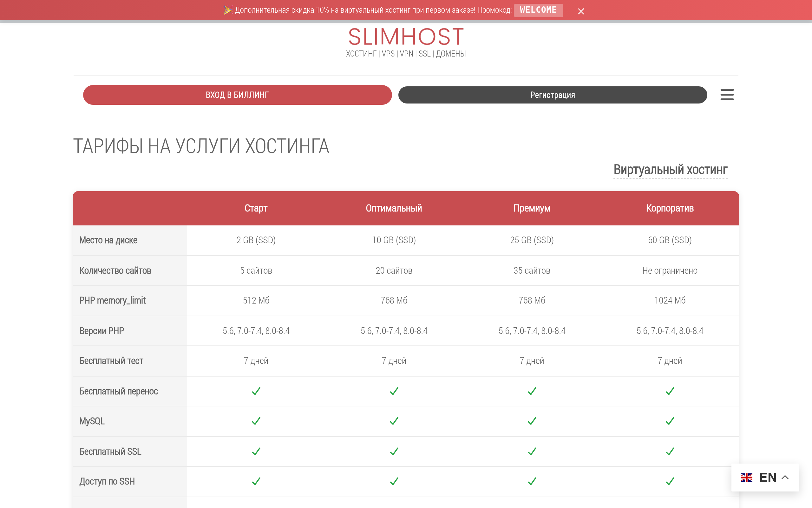812x508 pixels.
Task: Click Премиум checkmark in Доступ по SSH row
Action: 532,481
